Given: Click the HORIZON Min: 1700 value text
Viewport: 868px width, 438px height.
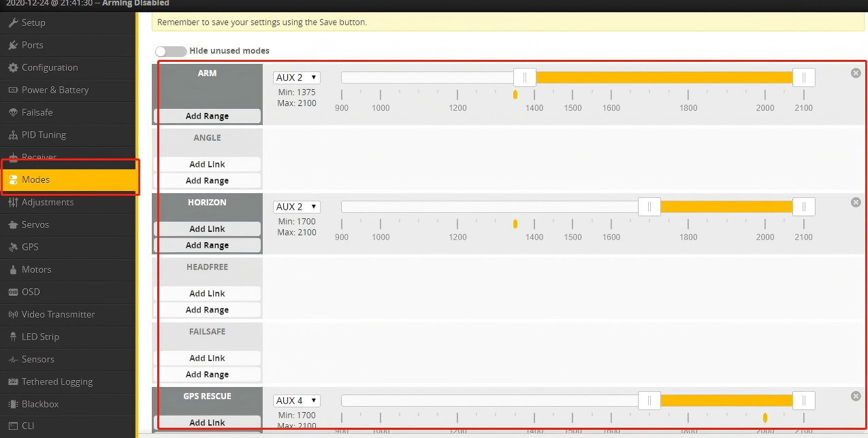Looking at the screenshot, I should [297, 222].
